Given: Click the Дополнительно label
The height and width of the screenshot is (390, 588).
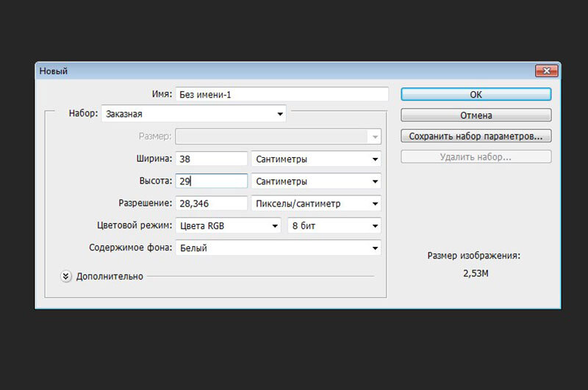Looking at the screenshot, I should point(110,276).
